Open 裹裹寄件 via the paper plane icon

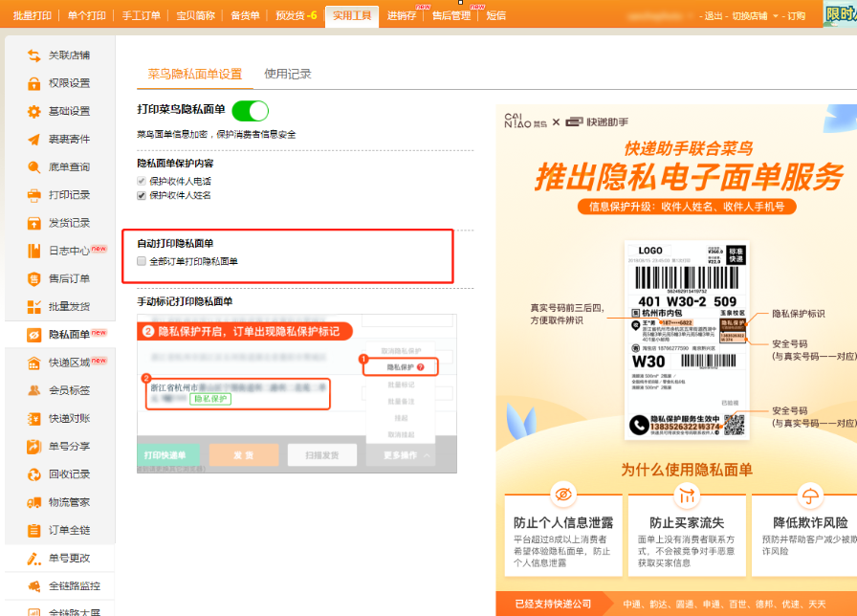pyautogui.click(x=33, y=139)
